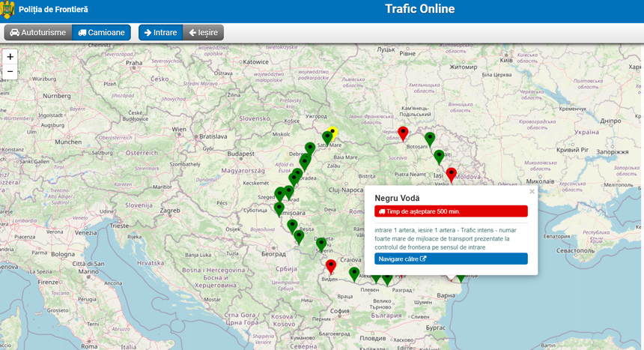Click the red waiting time 500 min badge
Image resolution: width=644 pixels, height=350 pixels.
pyautogui.click(x=451, y=211)
